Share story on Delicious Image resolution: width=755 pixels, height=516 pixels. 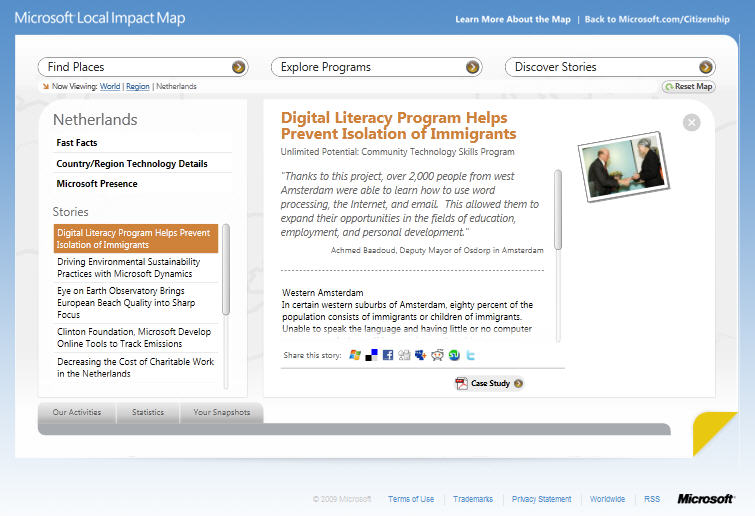(371, 355)
